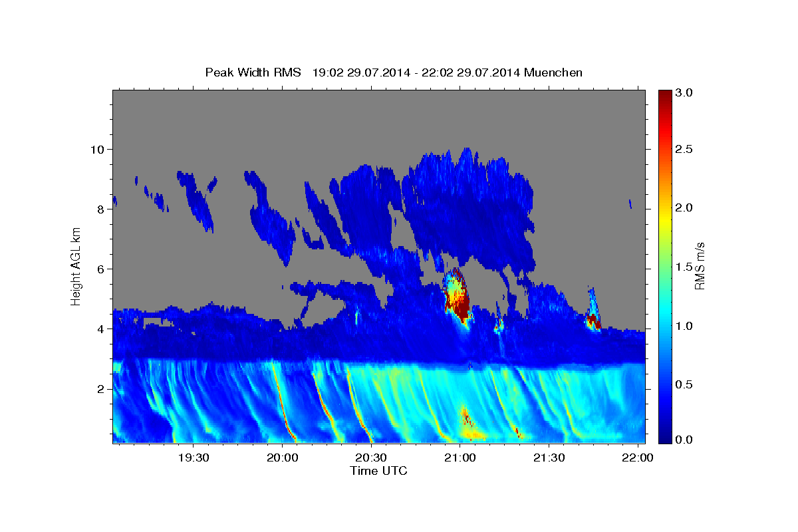Click the 21:30 time axis tick label
798x532 pixels.
point(549,458)
